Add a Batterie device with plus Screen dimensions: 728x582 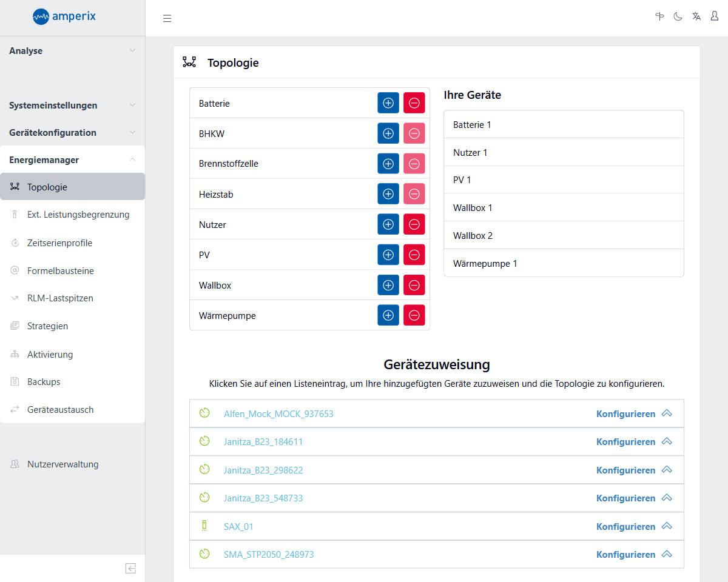click(x=388, y=103)
